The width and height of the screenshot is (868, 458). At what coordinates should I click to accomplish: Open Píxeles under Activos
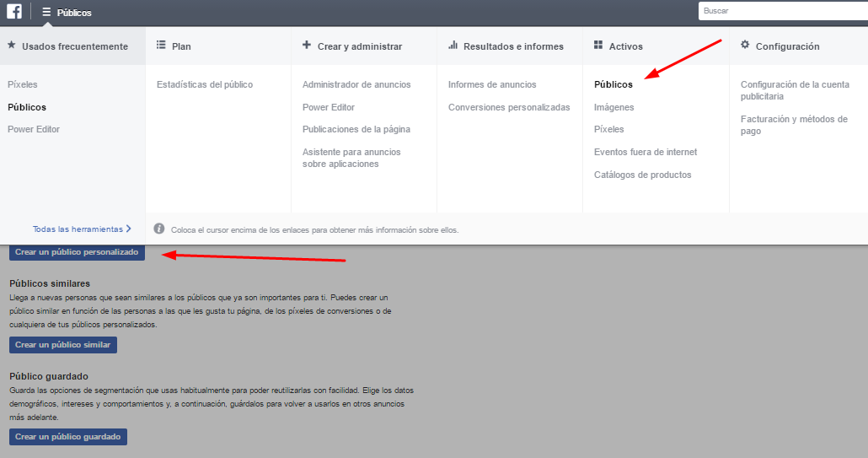(x=609, y=130)
